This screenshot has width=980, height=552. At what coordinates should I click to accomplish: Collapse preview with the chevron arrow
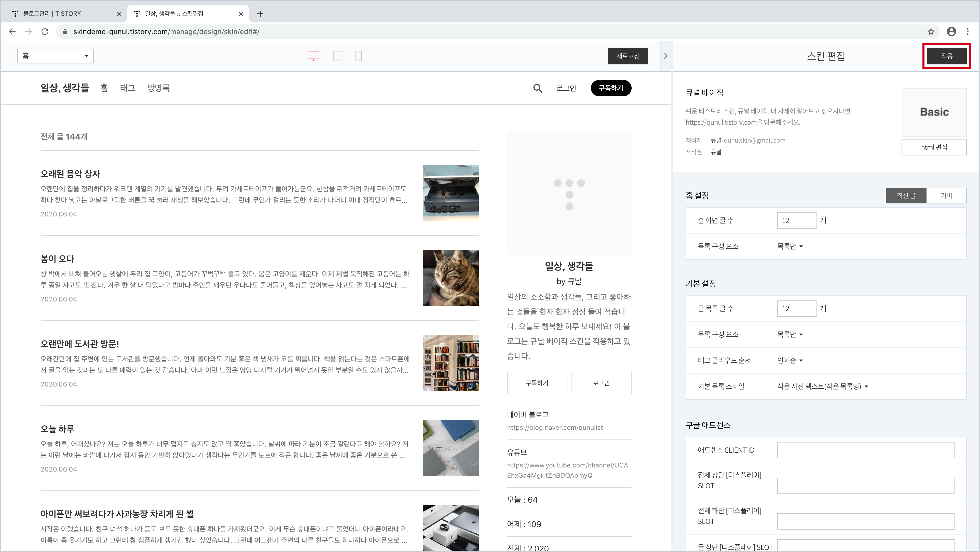click(x=665, y=56)
